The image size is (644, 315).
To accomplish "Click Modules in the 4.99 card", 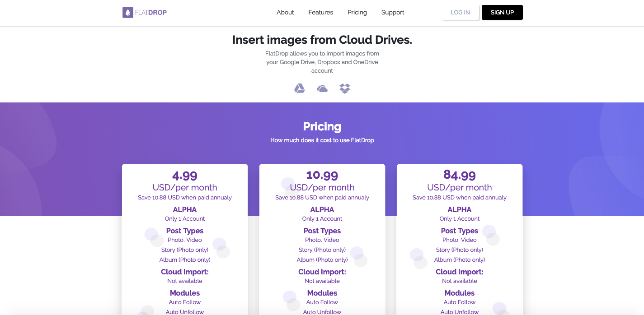I will click(185, 293).
